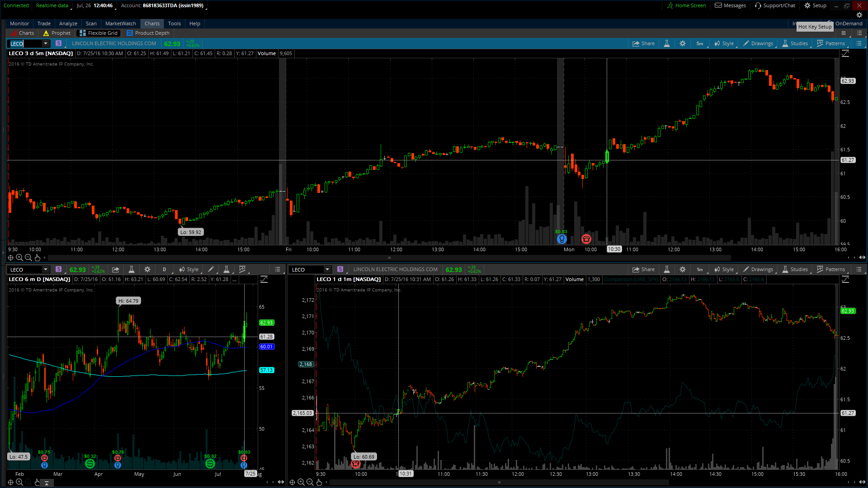Image resolution: width=868 pixels, height=488 pixels.
Task: Open list menu icon in bottom-left chart toolbar
Action: (278, 269)
